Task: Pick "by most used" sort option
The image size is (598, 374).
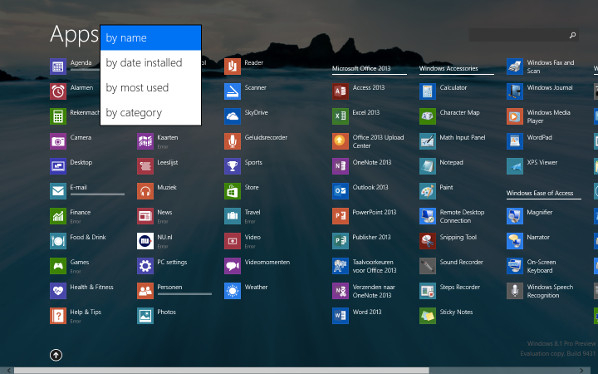Action: [151, 88]
